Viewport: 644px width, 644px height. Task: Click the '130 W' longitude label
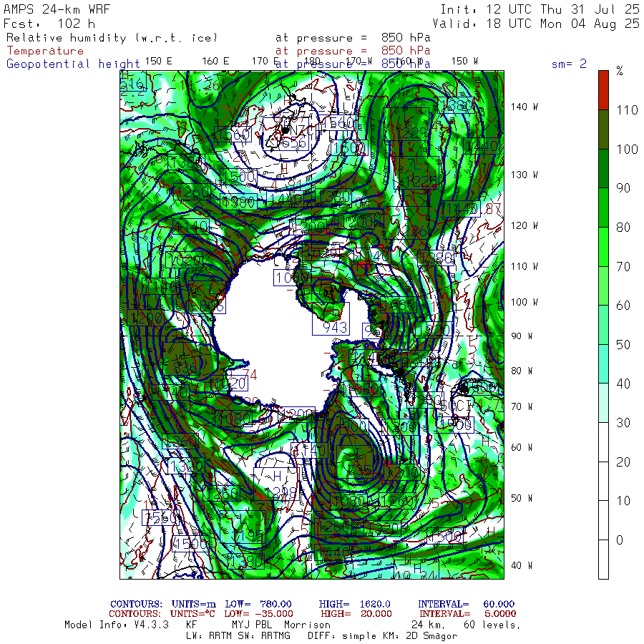pyautogui.click(x=525, y=175)
